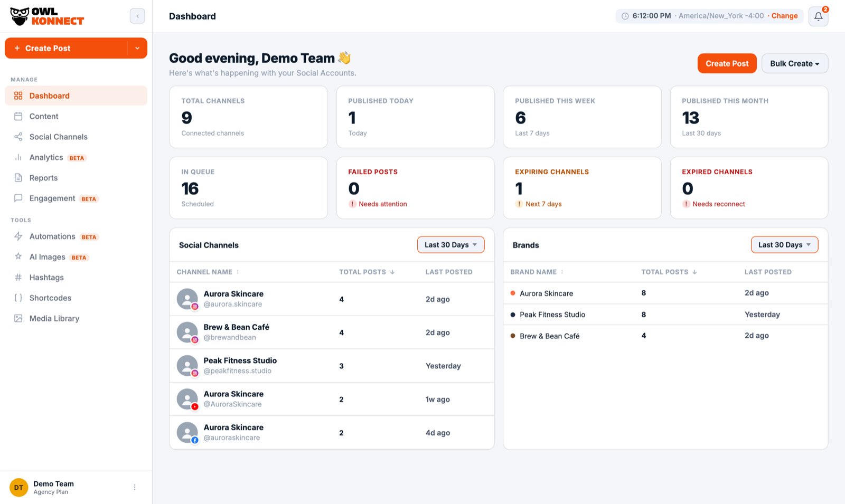Click the DT avatar badge
The width and height of the screenshot is (845, 504).
tap(18, 487)
